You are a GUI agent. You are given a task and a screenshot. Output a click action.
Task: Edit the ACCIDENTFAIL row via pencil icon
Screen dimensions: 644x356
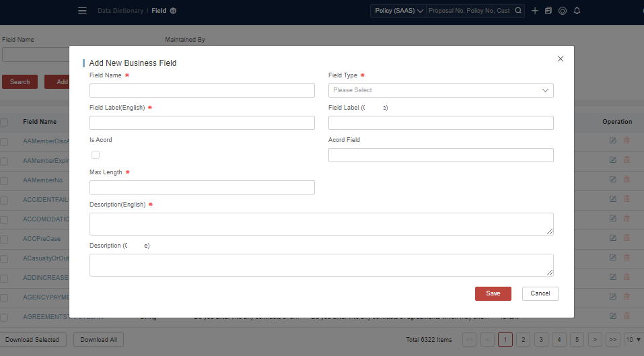click(x=613, y=199)
